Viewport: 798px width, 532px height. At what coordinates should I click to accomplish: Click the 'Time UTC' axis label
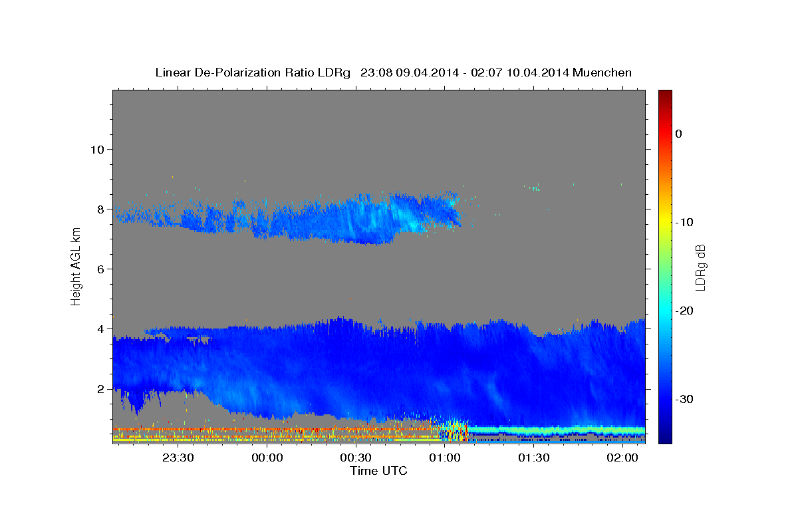(x=378, y=471)
